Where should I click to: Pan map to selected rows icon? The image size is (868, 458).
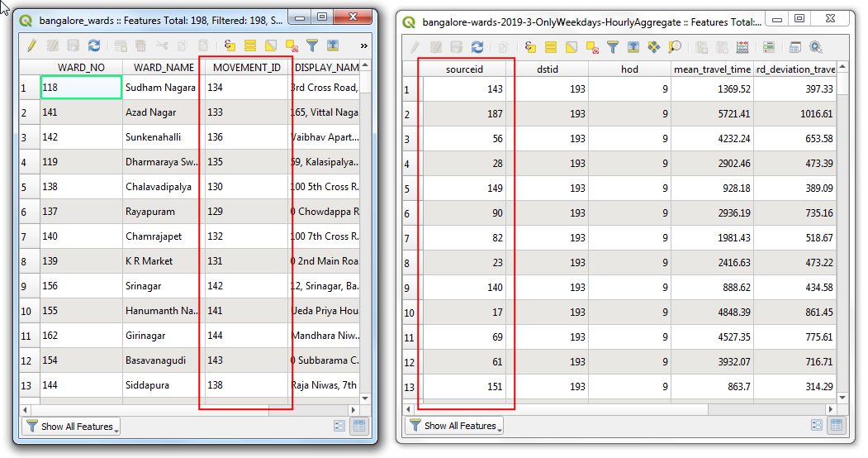[x=653, y=48]
